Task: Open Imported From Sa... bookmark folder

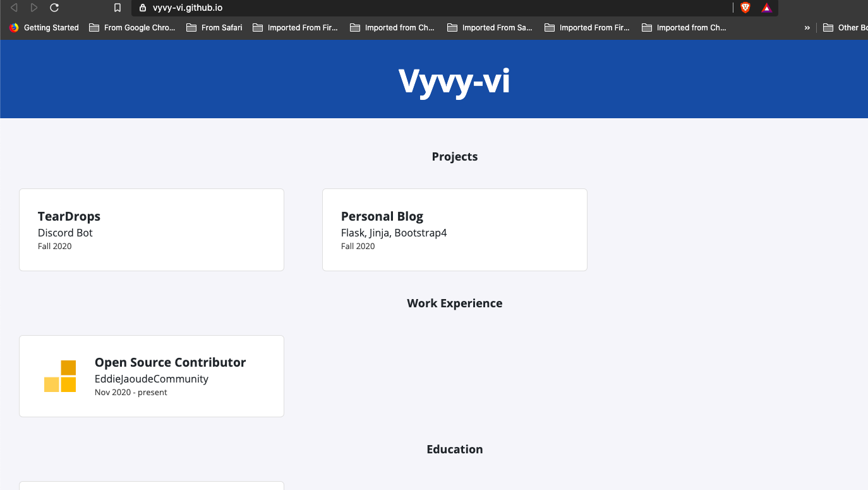Action: click(x=490, y=27)
